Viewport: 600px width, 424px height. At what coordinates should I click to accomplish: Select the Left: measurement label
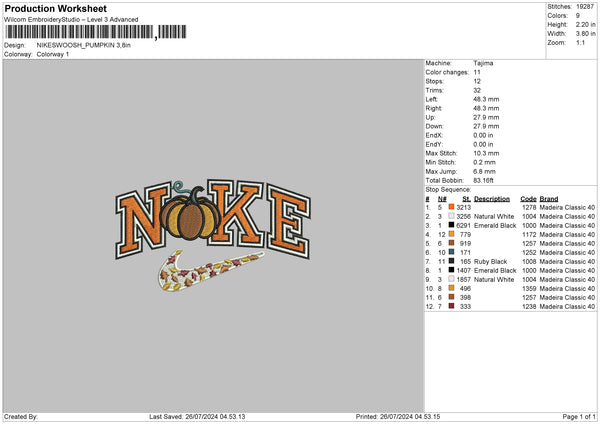click(x=431, y=99)
